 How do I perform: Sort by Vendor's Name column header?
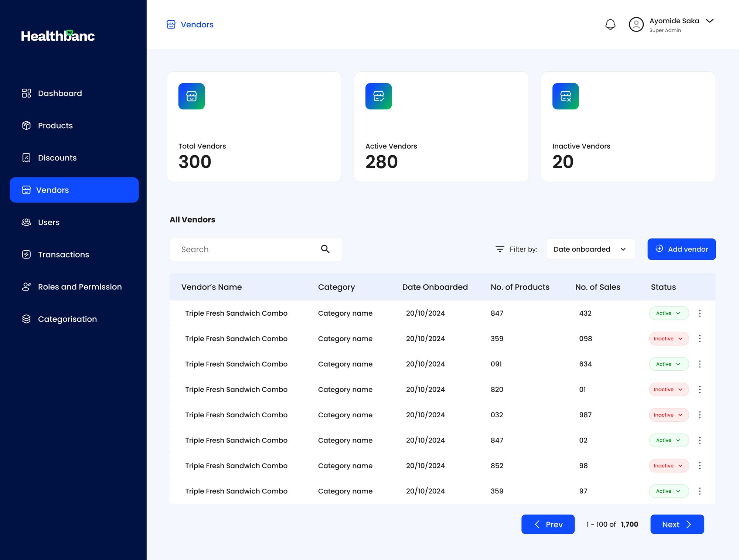(211, 287)
